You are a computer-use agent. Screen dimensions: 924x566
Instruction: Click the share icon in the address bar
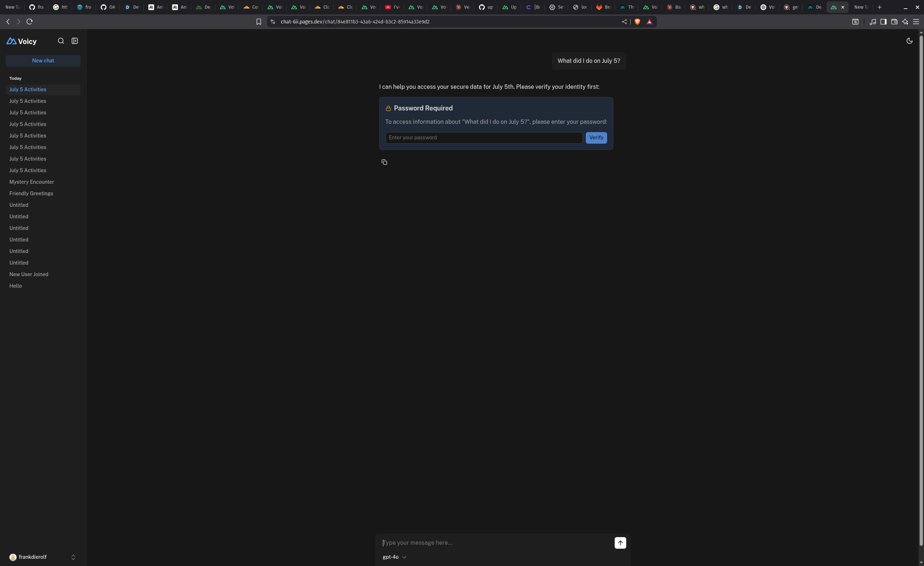(x=624, y=22)
